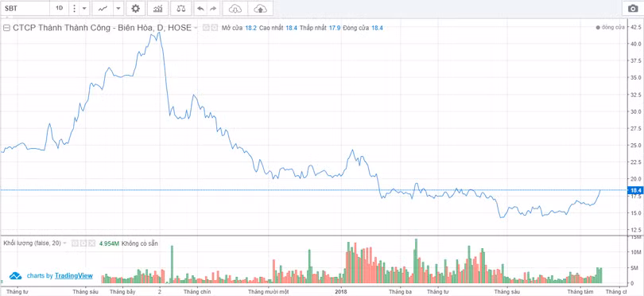Viewport: 644px width, 296px height.
Task: Open indicators bar-chart icon
Action: click(x=157, y=8)
